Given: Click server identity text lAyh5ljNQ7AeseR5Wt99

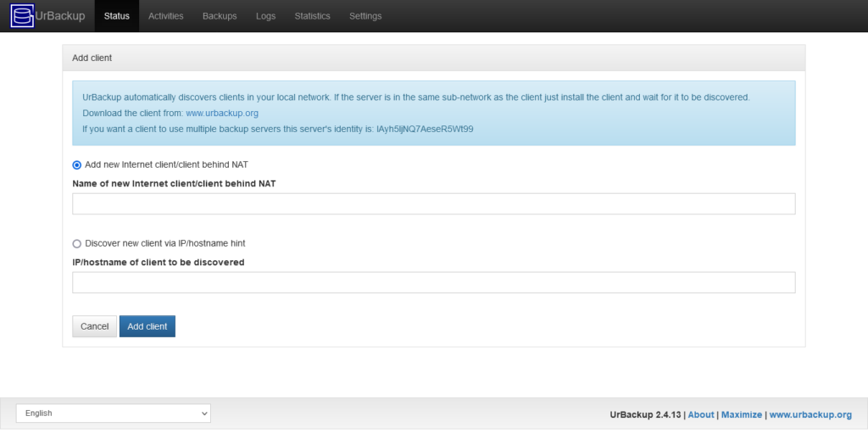Looking at the screenshot, I should [x=425, y=129].
